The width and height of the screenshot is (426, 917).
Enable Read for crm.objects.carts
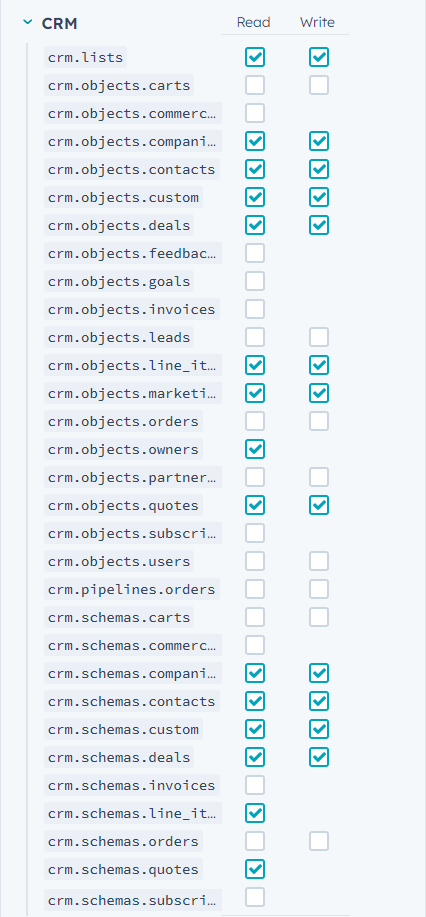pyautogui.click(x=255, y=85)
